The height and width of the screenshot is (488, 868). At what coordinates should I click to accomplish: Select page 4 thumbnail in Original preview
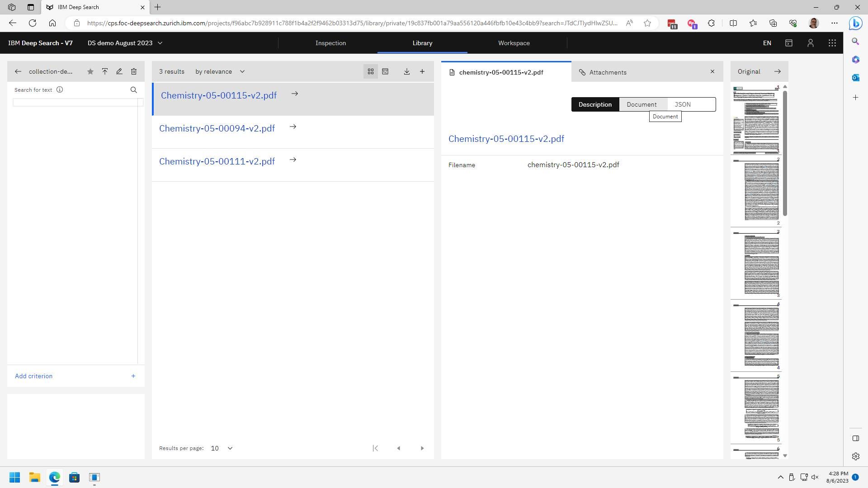tap(756, 336)
